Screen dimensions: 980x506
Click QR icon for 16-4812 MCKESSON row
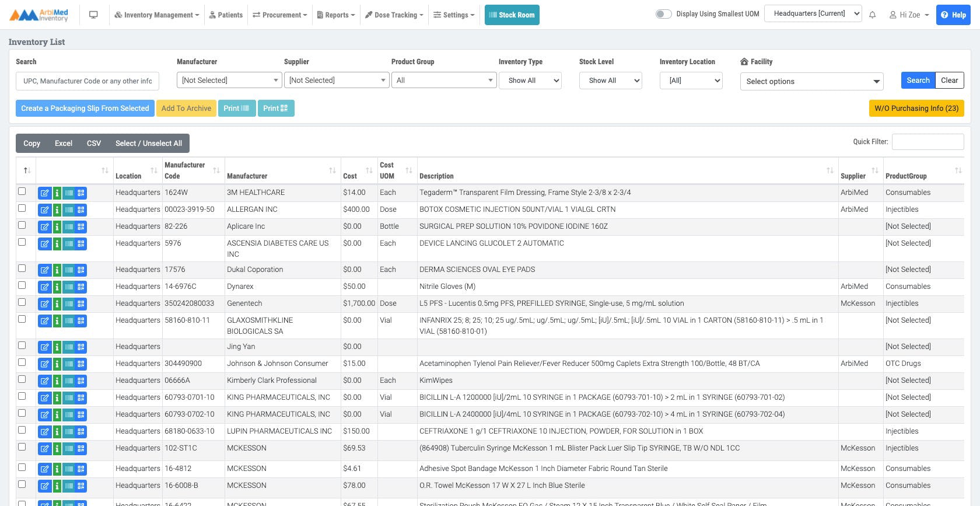click(81, 469)
